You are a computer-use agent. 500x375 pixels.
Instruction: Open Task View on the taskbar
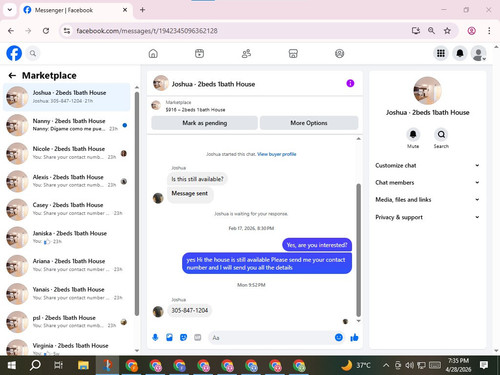tap(59, 366)
